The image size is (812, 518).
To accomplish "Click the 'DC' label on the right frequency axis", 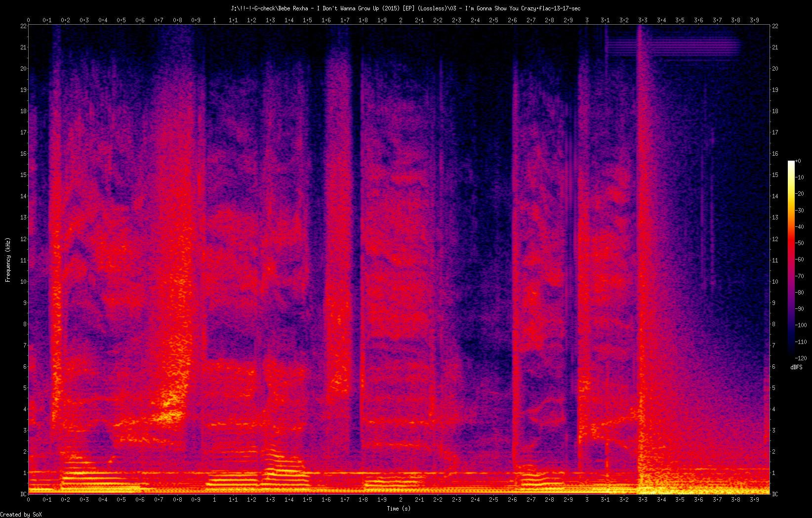I will (x=775, y=494).
